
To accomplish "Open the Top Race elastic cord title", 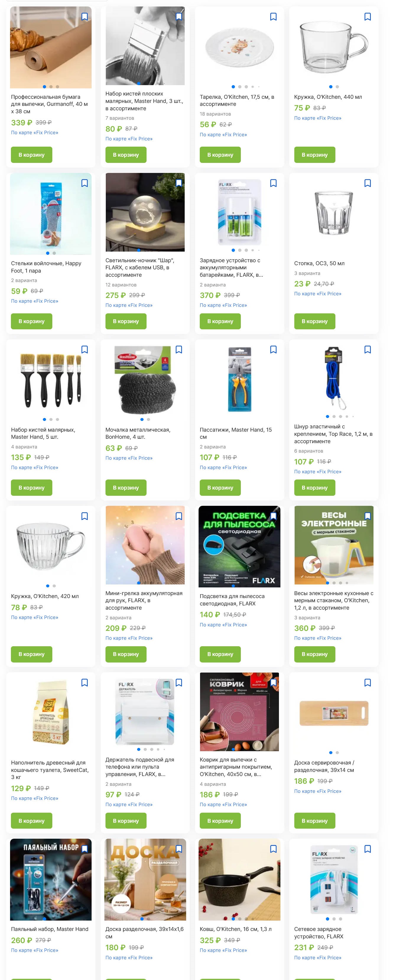I will pyautogui.click(x=333, y=434).
